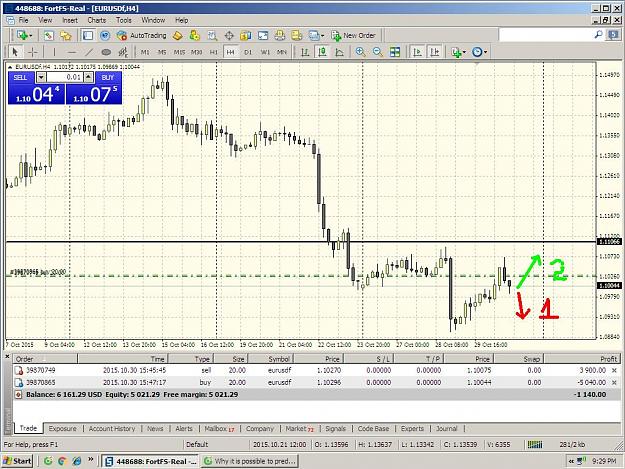Switch chart to MN timeframe
This screenshot has height=469, width=625.
(282, 52)
